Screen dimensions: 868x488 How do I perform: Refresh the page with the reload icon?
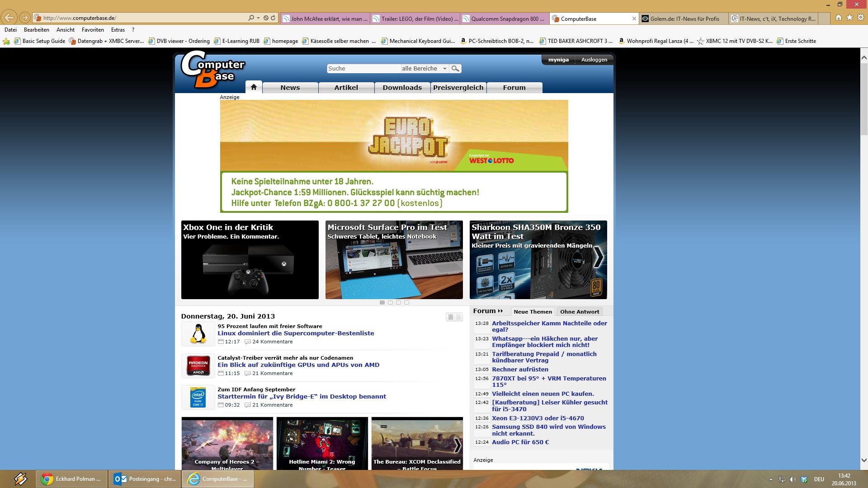point(273,18)
